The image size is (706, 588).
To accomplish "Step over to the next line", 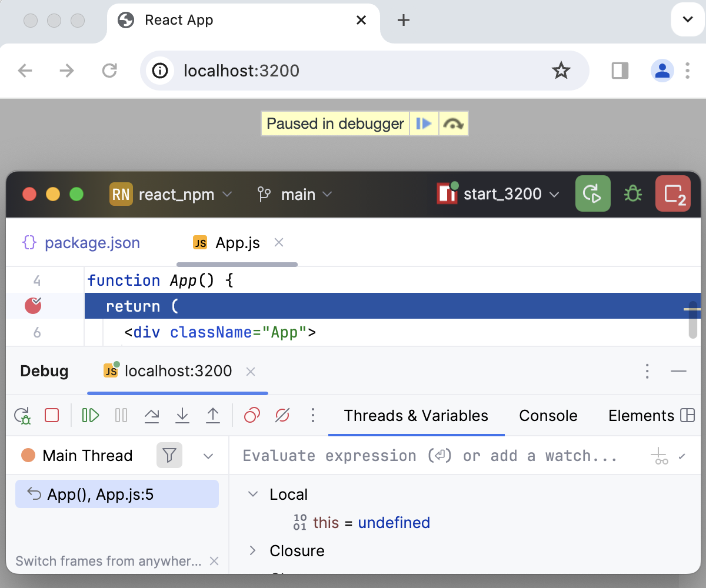I will [152, 416].
